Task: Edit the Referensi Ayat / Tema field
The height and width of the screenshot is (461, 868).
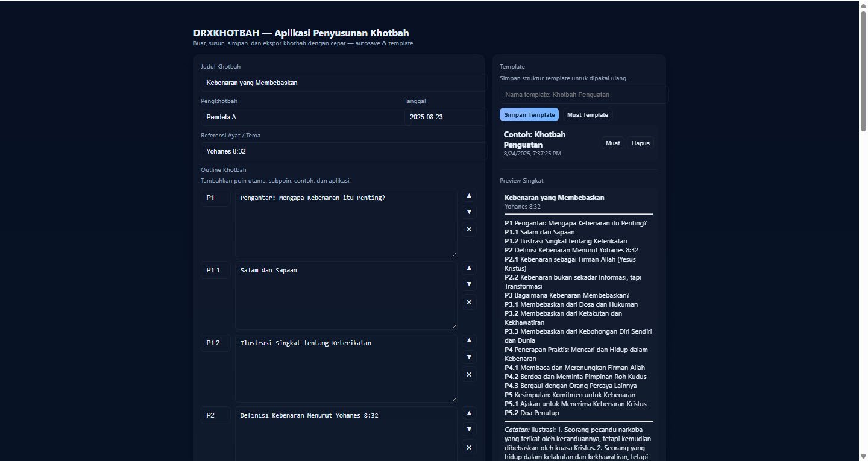Action: pyautogui.click(x=344, y=151)
